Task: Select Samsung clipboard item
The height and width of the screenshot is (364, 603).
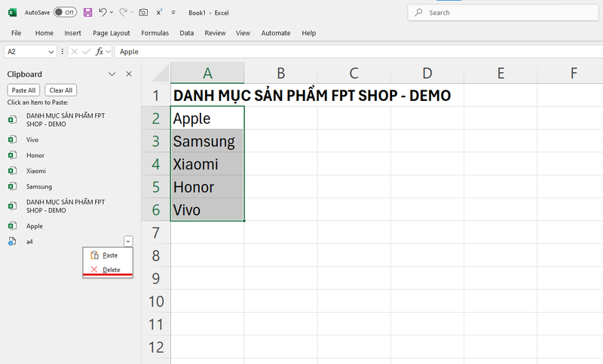Action: [x=70, y=186]
